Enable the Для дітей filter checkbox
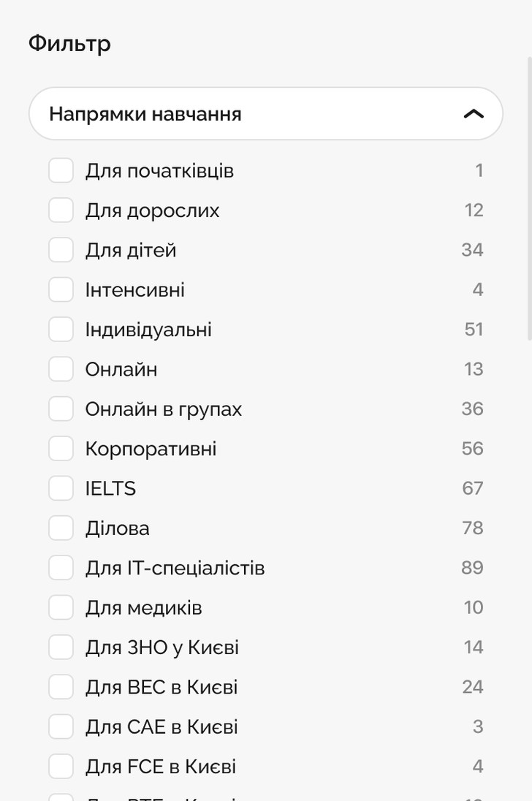 coord(61,250)
